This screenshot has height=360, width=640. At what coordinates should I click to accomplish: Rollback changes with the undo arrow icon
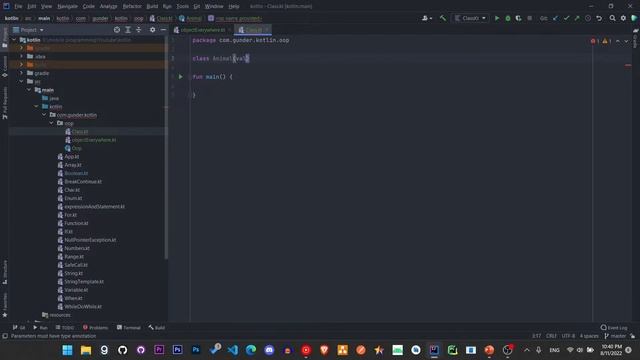(x=599, y=18)
